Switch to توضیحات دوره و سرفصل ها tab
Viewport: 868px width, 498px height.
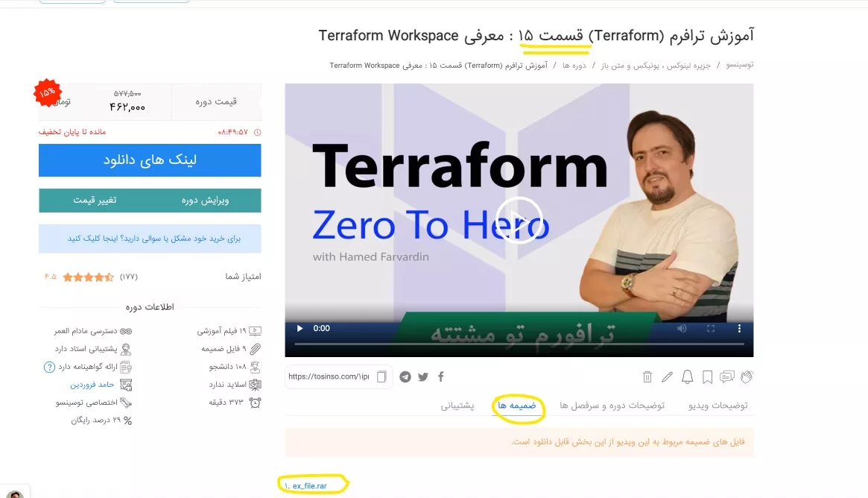pyautogui.click(x=612, y=406)
